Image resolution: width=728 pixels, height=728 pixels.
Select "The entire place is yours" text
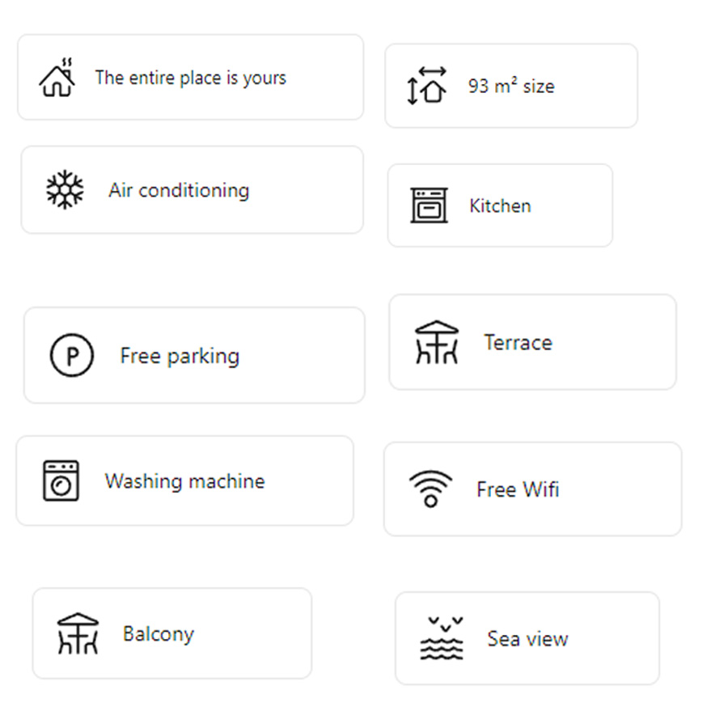191,78
